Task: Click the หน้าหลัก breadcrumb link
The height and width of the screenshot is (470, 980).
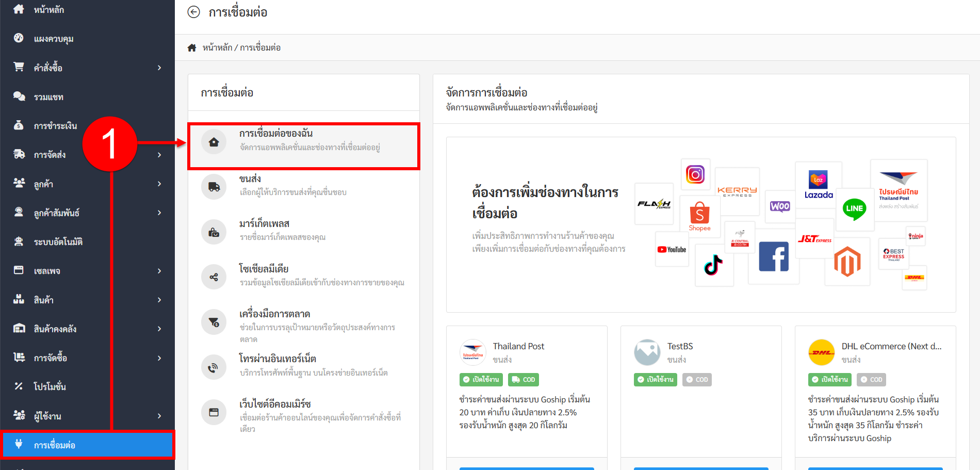Action: point(217,47)
